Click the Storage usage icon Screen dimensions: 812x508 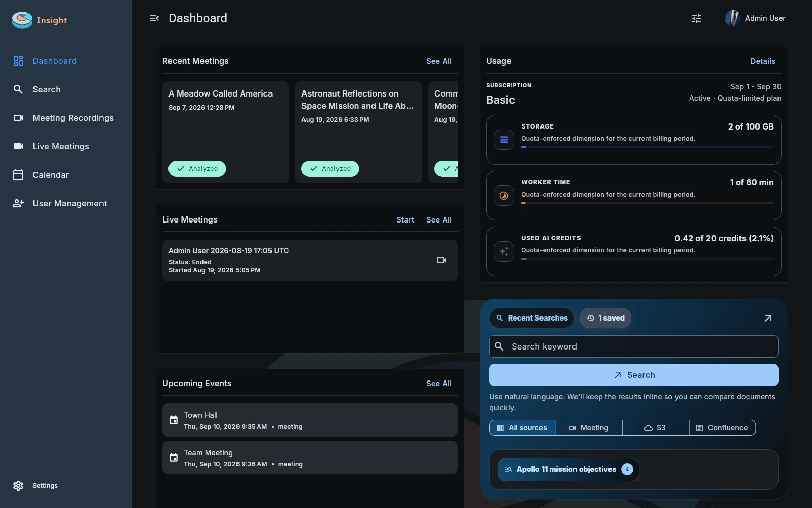504,140
